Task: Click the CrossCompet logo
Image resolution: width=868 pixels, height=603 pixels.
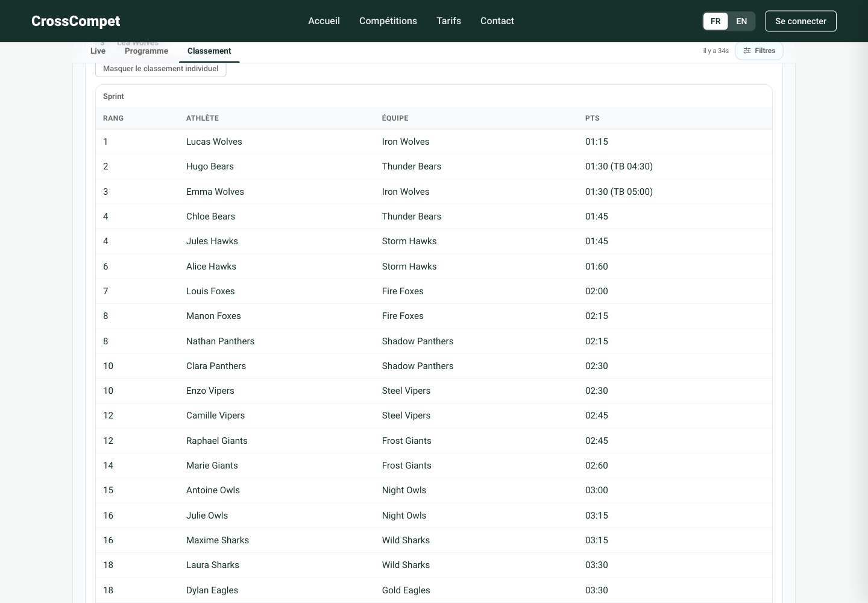Action: pos(75,21)
